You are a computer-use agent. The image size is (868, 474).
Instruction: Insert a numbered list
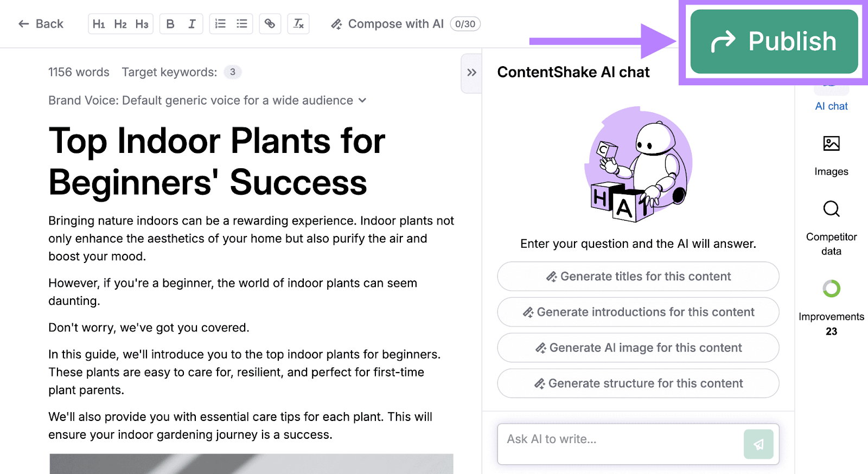(220, 24)
